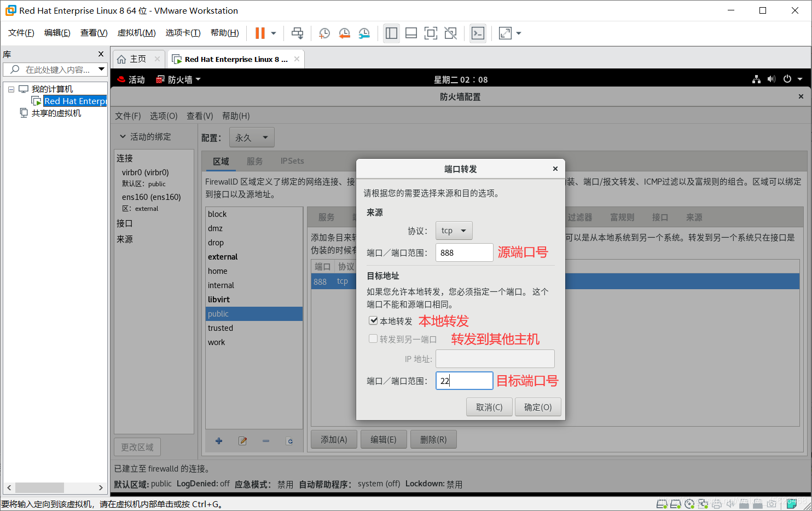This screenshot has height=511, width=812.
Task: Select the external zone in list
Action: pyautogui.click(x=254, y=257)
